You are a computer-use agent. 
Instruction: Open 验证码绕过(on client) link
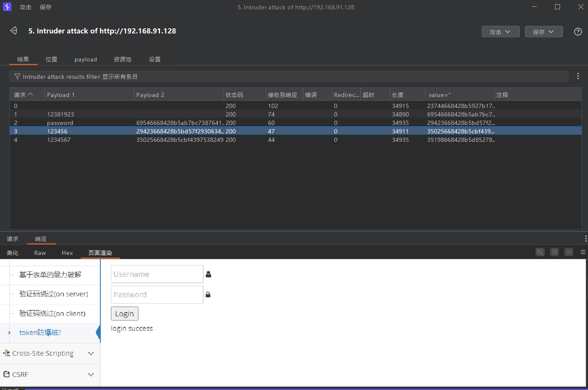point(52,313)
